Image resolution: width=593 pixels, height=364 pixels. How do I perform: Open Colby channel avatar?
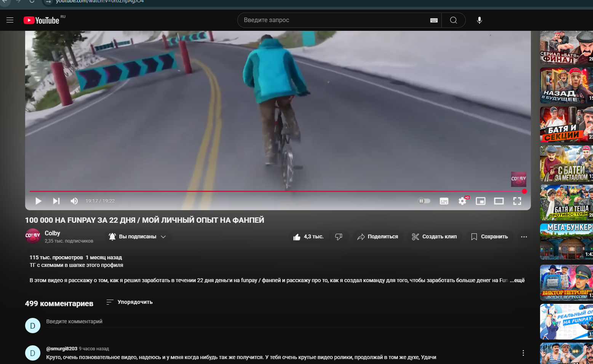[x=33, y=236]
